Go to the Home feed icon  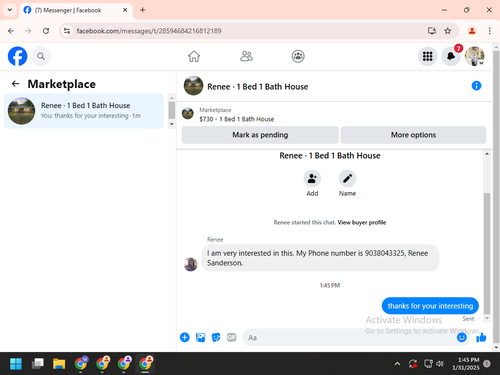tap(194, 56)
